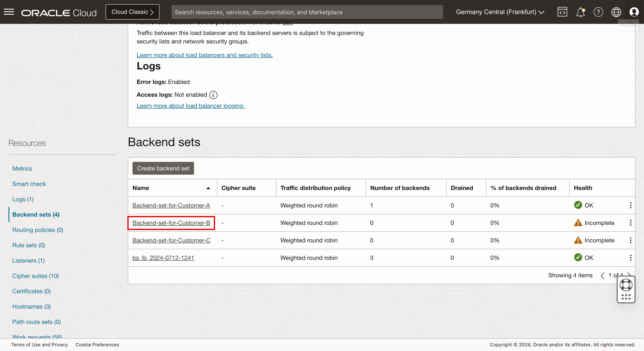Select Cipher suites (10) in Resources
This screenshot has height=351, width=644.
point(36,276)
